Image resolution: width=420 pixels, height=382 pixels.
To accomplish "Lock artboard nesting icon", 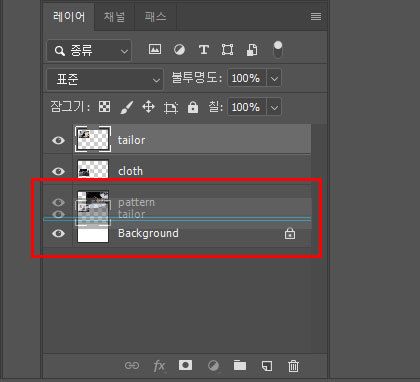I will (171, 108).
